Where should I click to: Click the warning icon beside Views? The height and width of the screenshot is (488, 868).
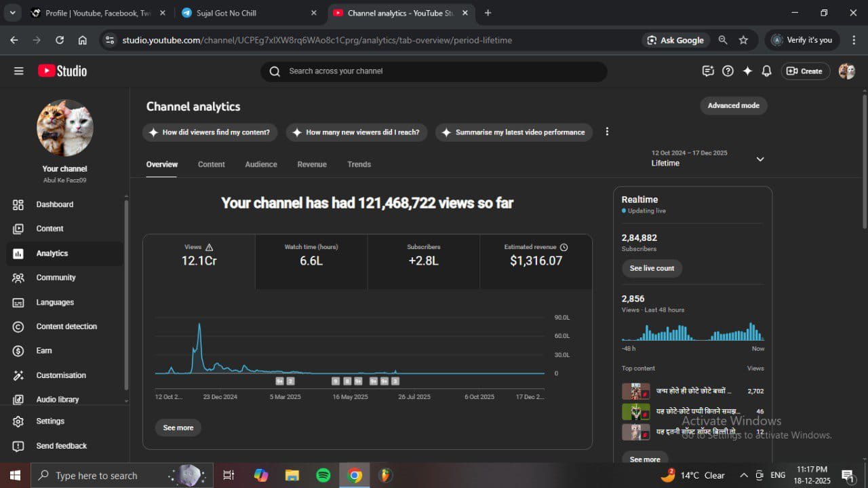tap(210, 248)
